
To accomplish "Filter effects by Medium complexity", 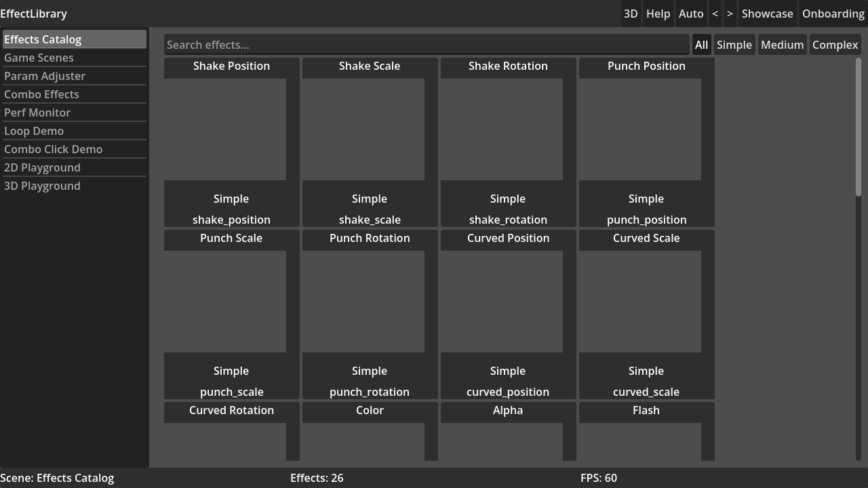I will [782, 45].
